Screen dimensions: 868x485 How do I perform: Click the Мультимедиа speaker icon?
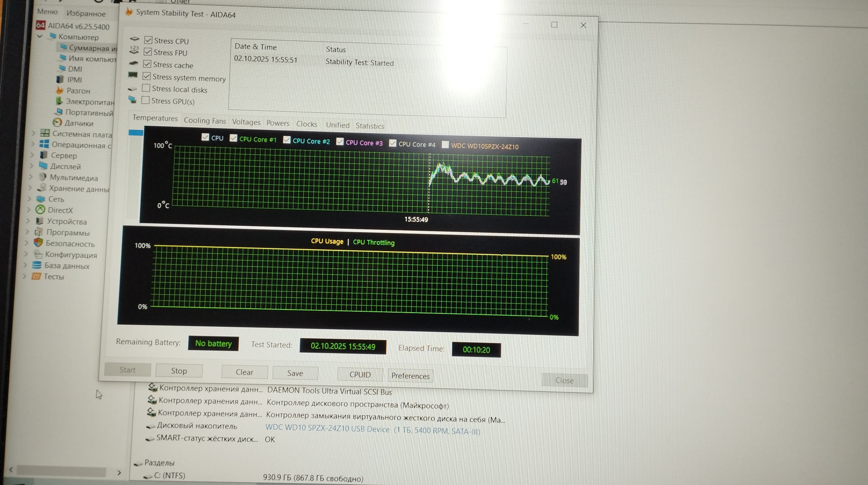point(42,177)
